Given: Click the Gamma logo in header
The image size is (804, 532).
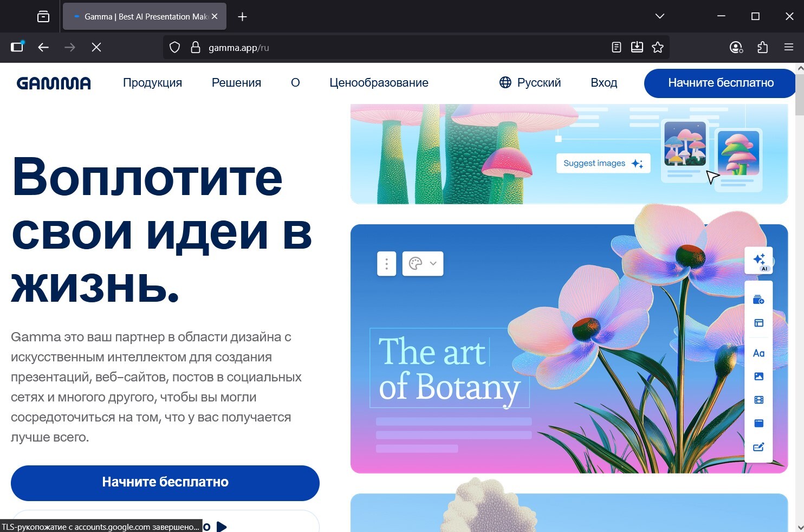Looking at the screenshot, I should [54, 83].
